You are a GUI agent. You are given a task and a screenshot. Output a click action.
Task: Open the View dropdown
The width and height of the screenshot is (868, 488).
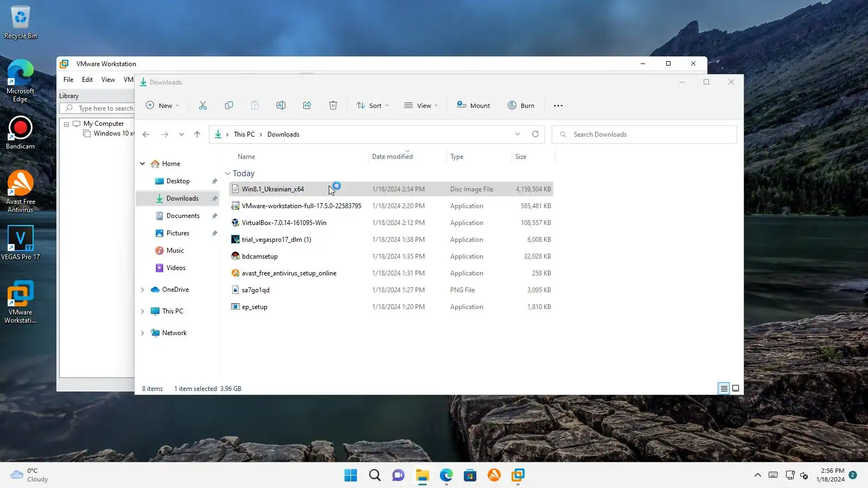click(421, 106)
